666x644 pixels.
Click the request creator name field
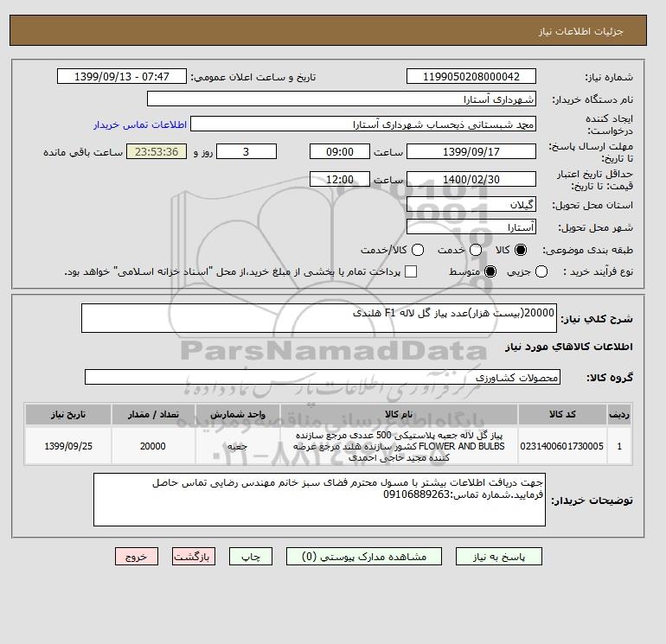363,124
